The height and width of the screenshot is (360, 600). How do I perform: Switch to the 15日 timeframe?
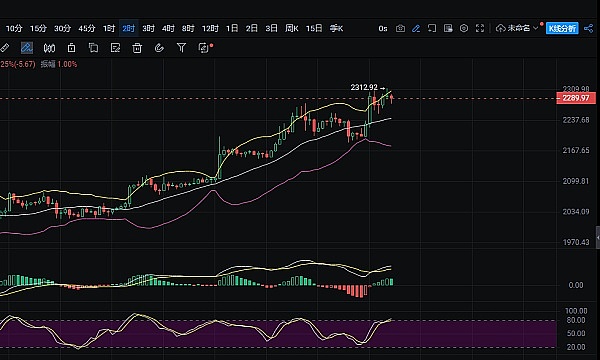314,28
